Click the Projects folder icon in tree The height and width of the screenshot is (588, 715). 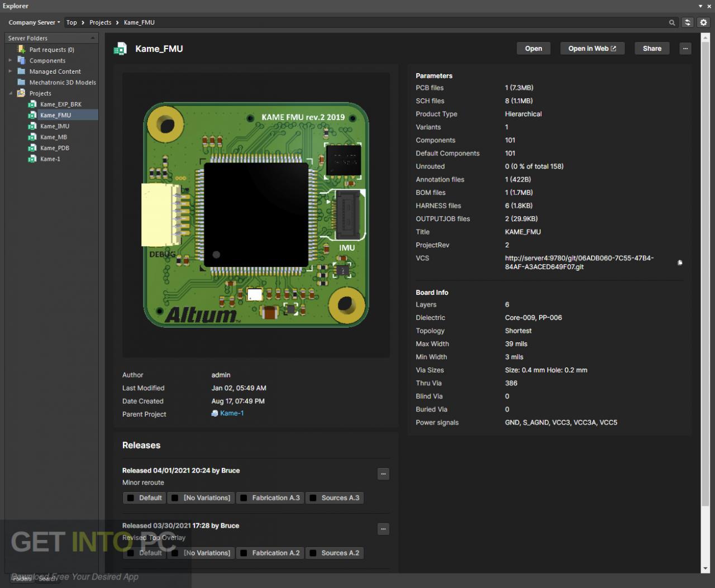[21, 93]
